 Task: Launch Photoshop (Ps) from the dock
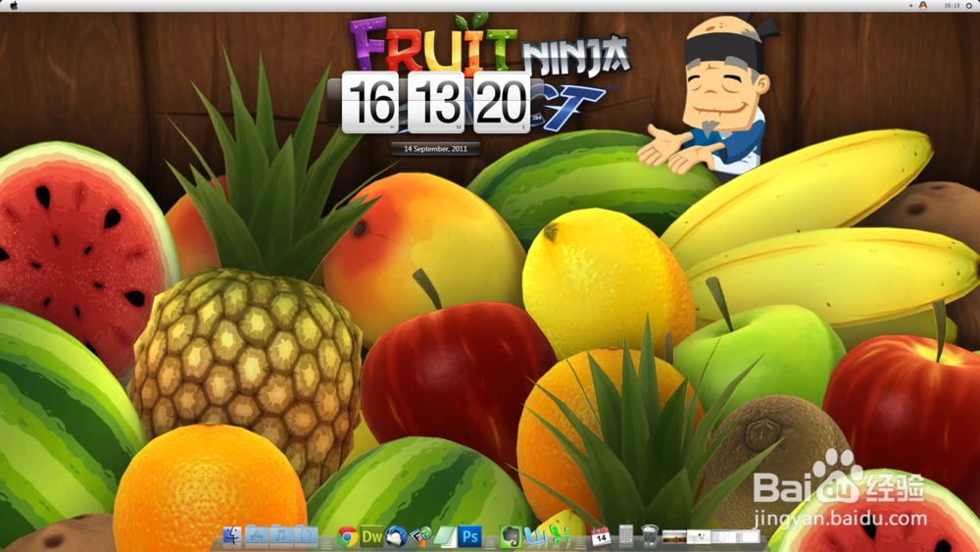click(469, 536)
